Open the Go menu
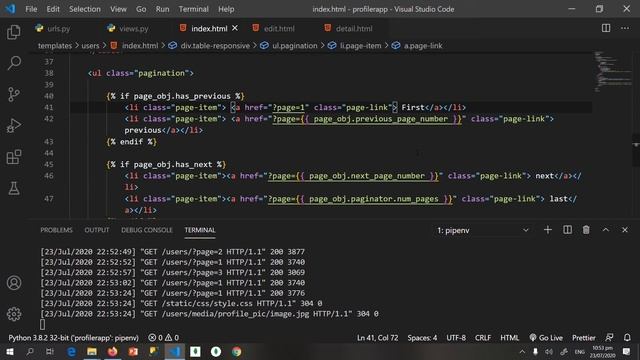 point(141,9)
